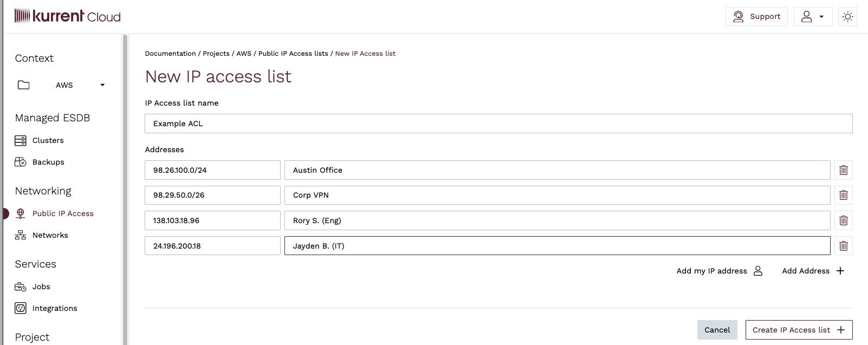Delete the Jayden B. (IT) row

click(x=843, y=246)
